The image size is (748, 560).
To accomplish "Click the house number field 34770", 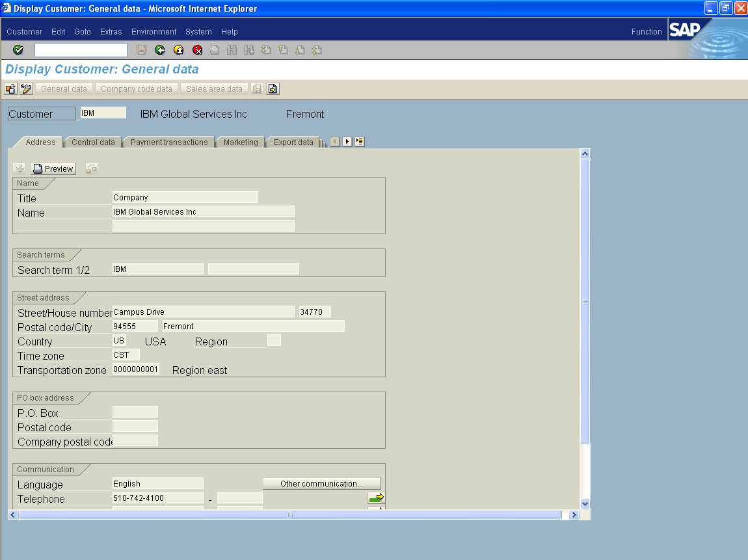I will pyautogui.click(x=315, y=312).
